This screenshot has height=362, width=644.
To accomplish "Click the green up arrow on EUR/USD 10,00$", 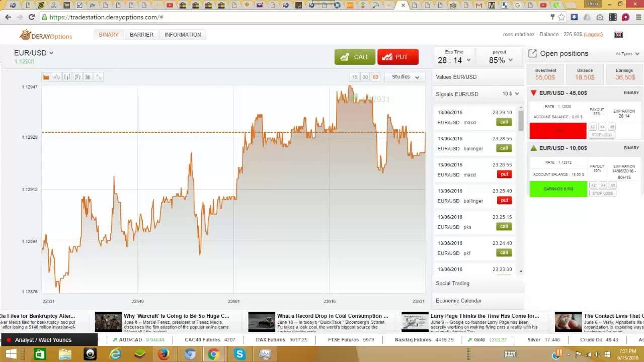I will [x=534, y=148].
